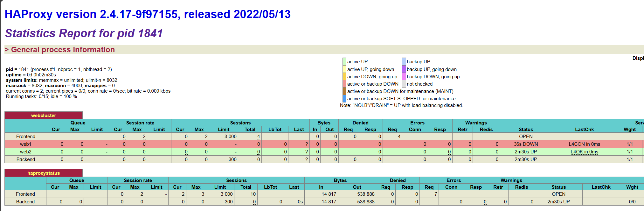This screenshot has height=211, width=644.
Task: Click the 'pid = 1841' process info line
Action: pos(59,69)
